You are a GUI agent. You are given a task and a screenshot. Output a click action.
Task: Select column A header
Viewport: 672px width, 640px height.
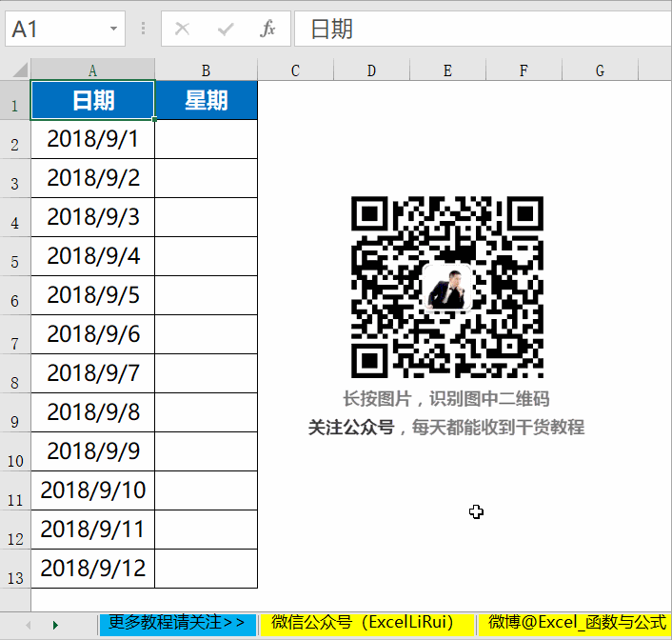pyautogui.click(x=92, y=70)
